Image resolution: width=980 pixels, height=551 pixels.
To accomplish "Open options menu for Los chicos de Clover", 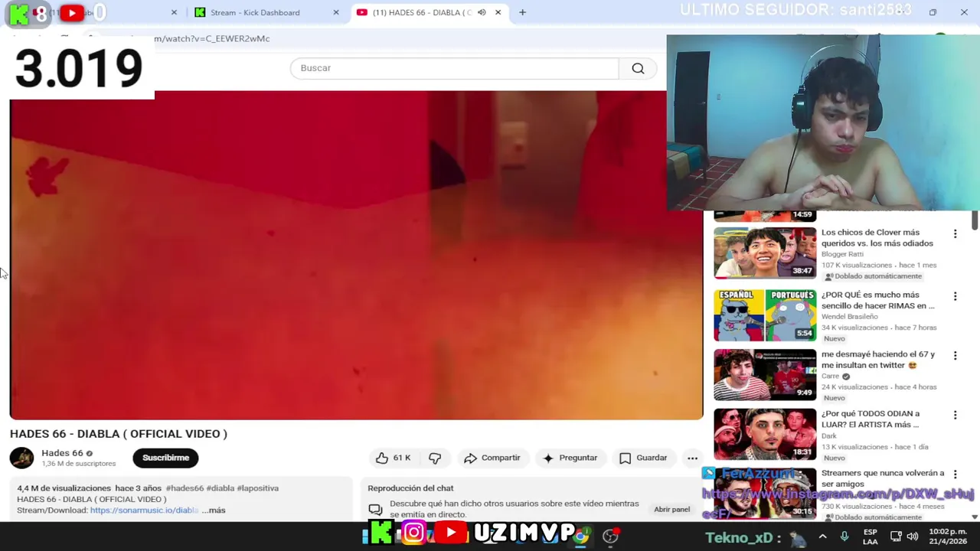I will (955, 234).
